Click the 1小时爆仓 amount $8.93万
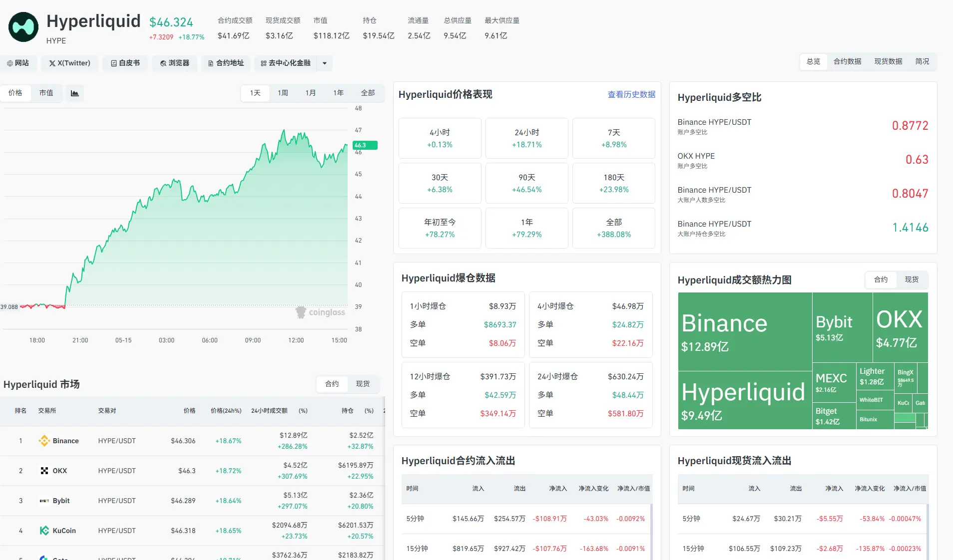953x560 pixels. (502, 306)
